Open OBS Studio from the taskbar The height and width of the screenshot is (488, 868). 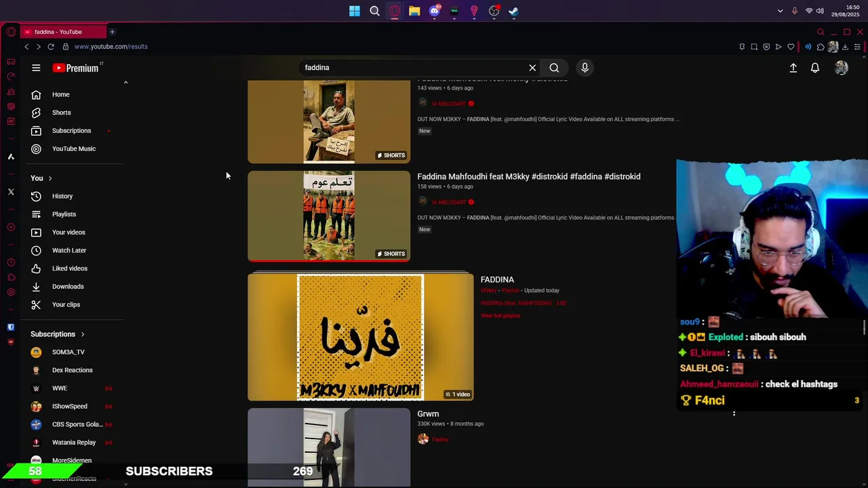click(x=494, y=11)
